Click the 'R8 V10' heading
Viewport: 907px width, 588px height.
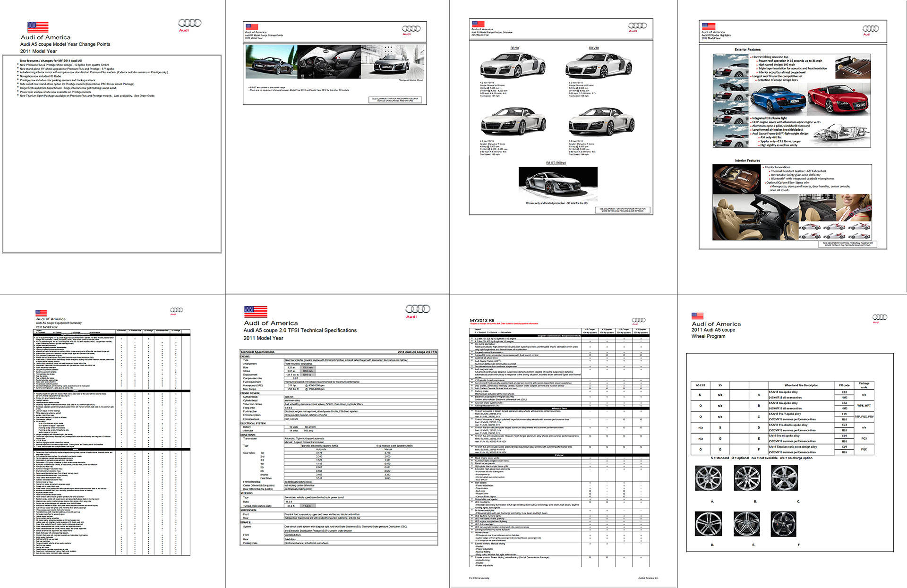tap(594, 48)
